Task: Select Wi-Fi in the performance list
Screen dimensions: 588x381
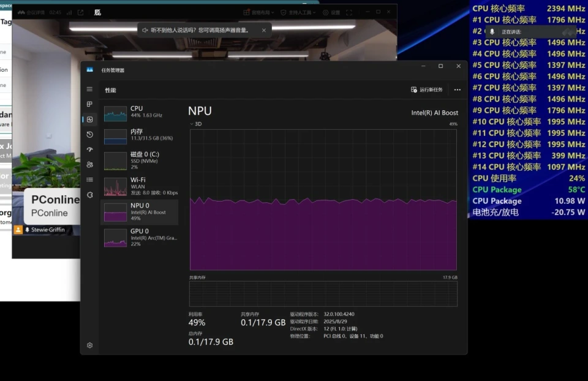Action: coord(139,184)
